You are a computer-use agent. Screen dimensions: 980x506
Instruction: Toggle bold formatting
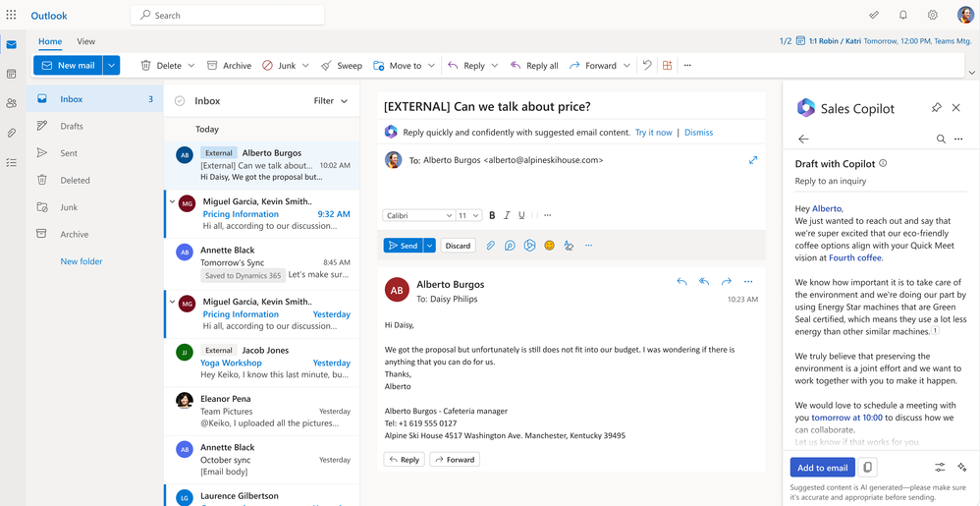[492, 215]
